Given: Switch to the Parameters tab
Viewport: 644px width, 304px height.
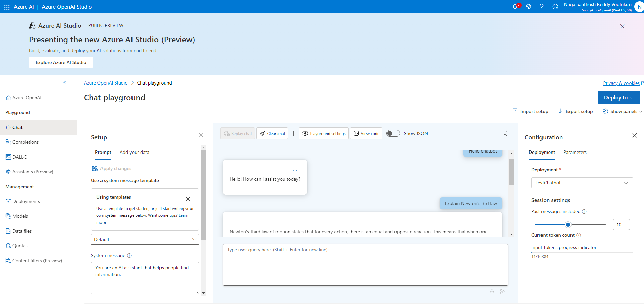Looking at the screenshot, I should (575, 152).
